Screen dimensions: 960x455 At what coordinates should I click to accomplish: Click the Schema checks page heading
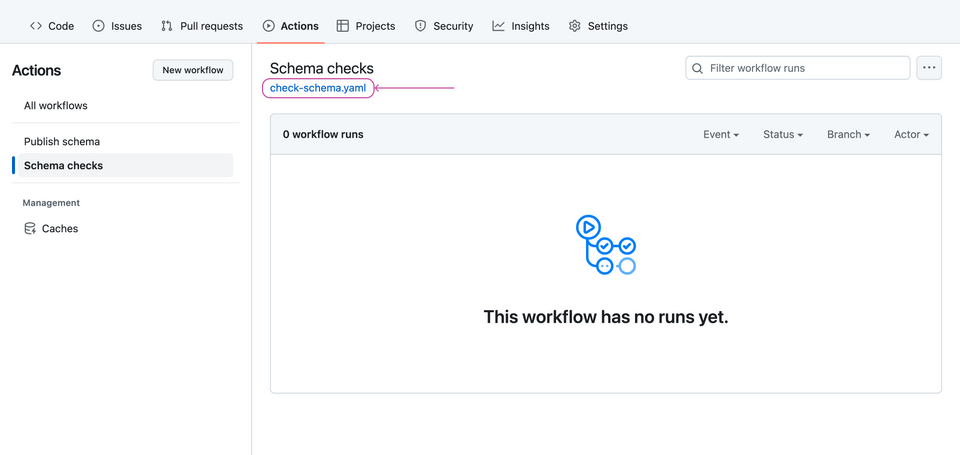click(321, 69)
